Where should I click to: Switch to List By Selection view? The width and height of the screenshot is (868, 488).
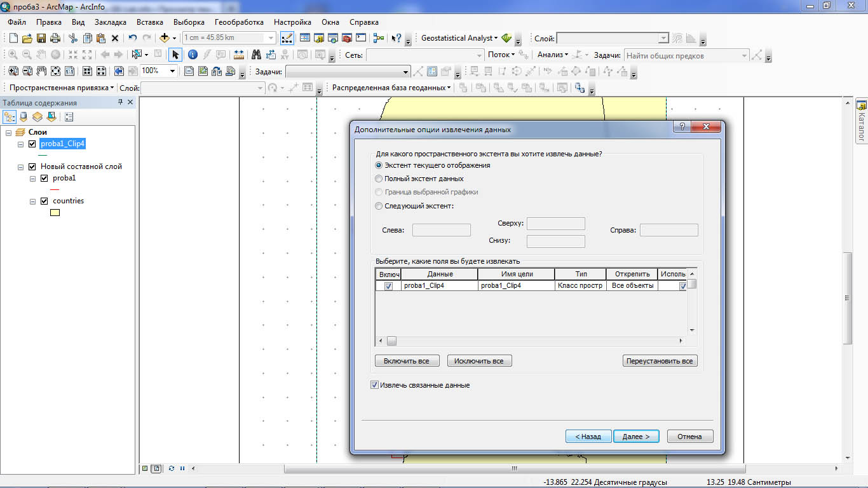[x=51, y=117]
